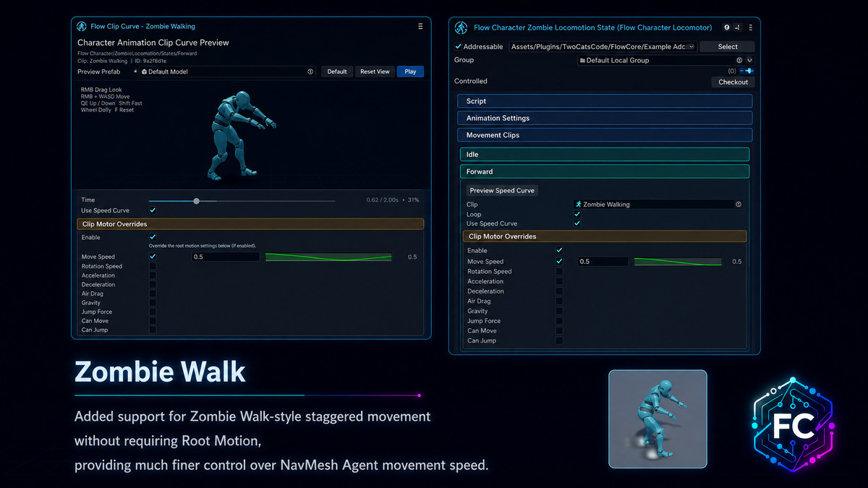Click the Checkout button
The height and width of the screenshot is (488, 868).
[733, 82]
